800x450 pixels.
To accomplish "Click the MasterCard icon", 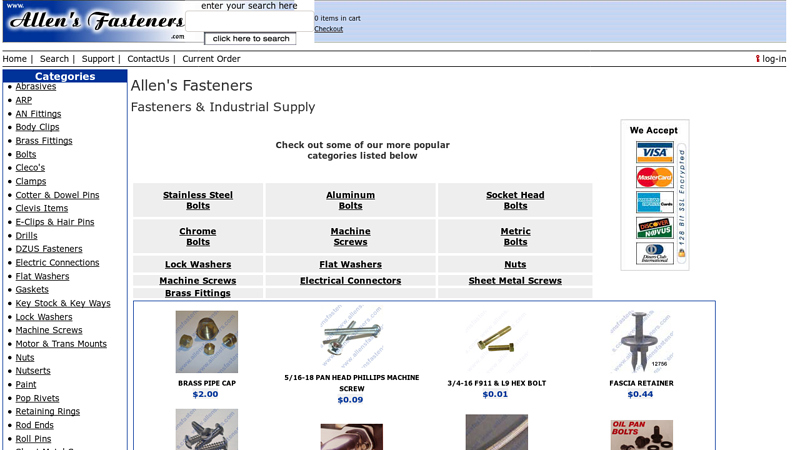I will pos(655,177).
